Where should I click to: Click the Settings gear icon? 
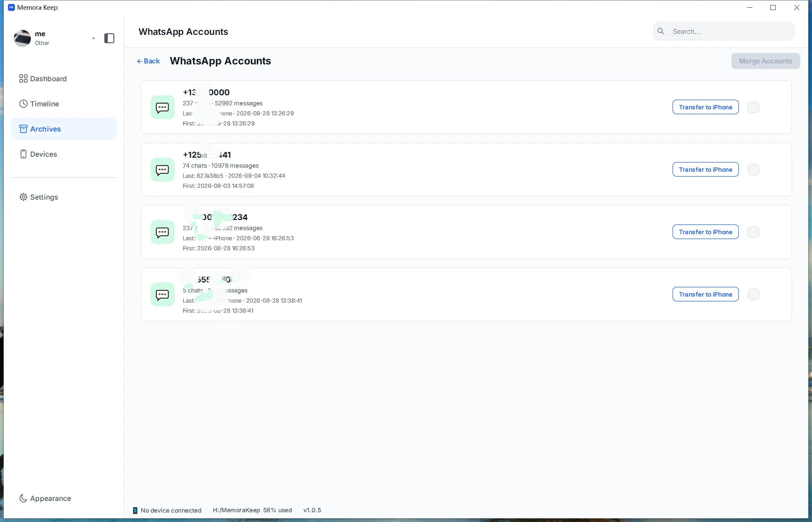pyautogui.click(x=23, y=197)
